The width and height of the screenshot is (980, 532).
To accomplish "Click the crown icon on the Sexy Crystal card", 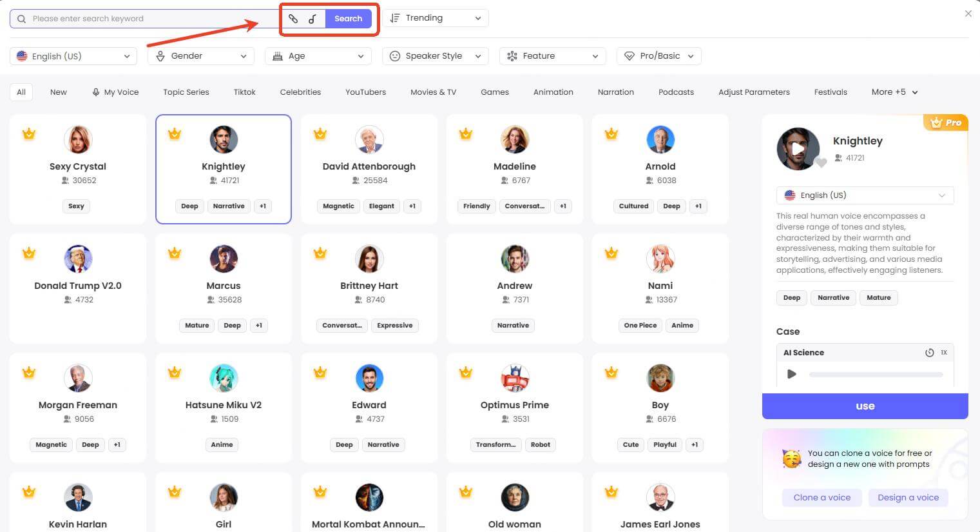I will click(29, 133).
